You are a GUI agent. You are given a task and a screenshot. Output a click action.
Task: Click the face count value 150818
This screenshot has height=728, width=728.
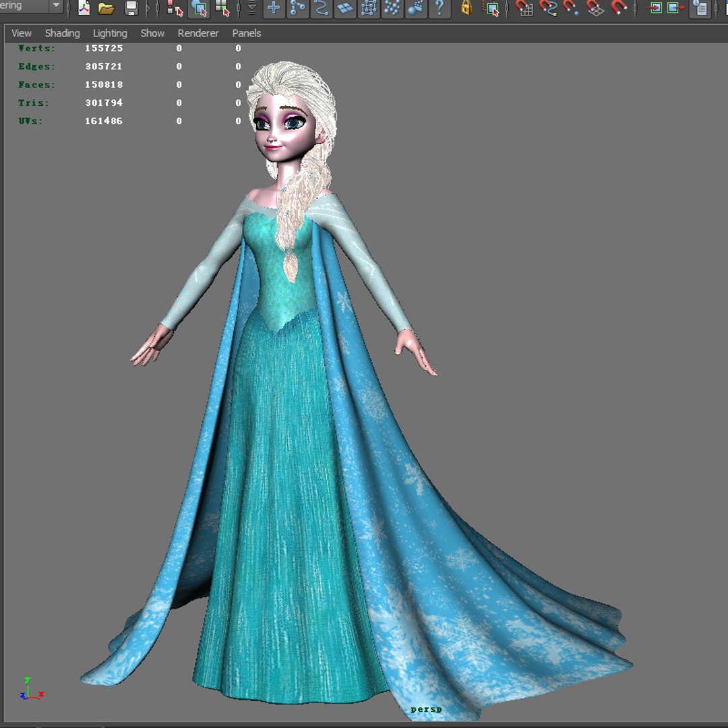[104, 84]
